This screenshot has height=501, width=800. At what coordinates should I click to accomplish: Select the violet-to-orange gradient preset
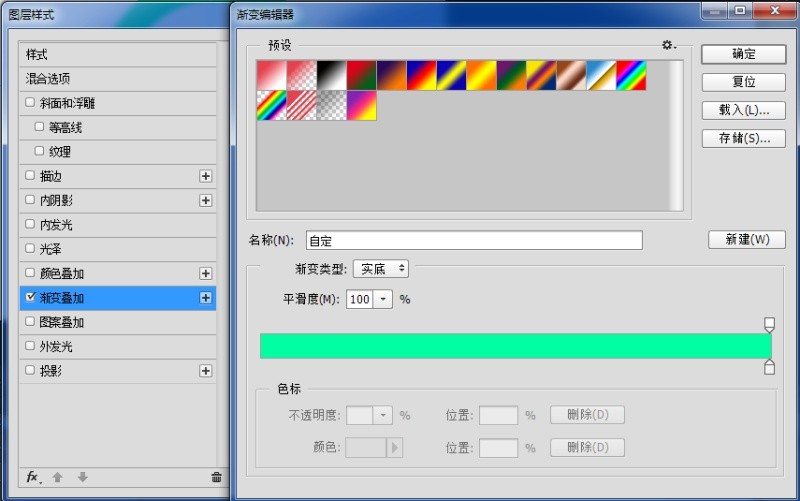click(392, 76)
